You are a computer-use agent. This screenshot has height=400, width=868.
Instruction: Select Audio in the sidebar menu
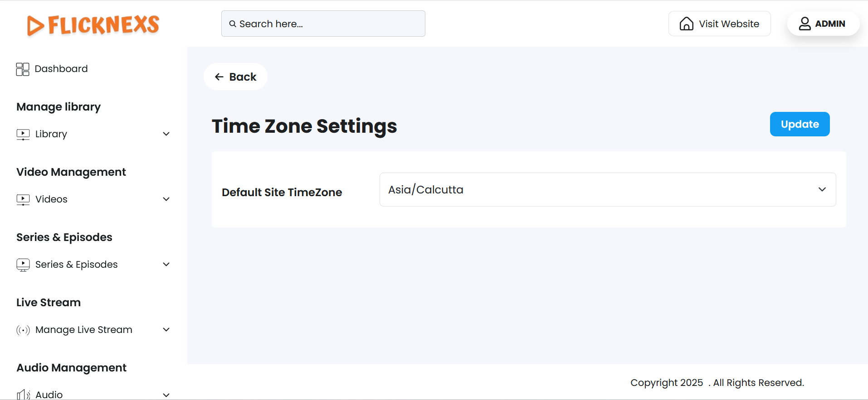tap(49, 395)
